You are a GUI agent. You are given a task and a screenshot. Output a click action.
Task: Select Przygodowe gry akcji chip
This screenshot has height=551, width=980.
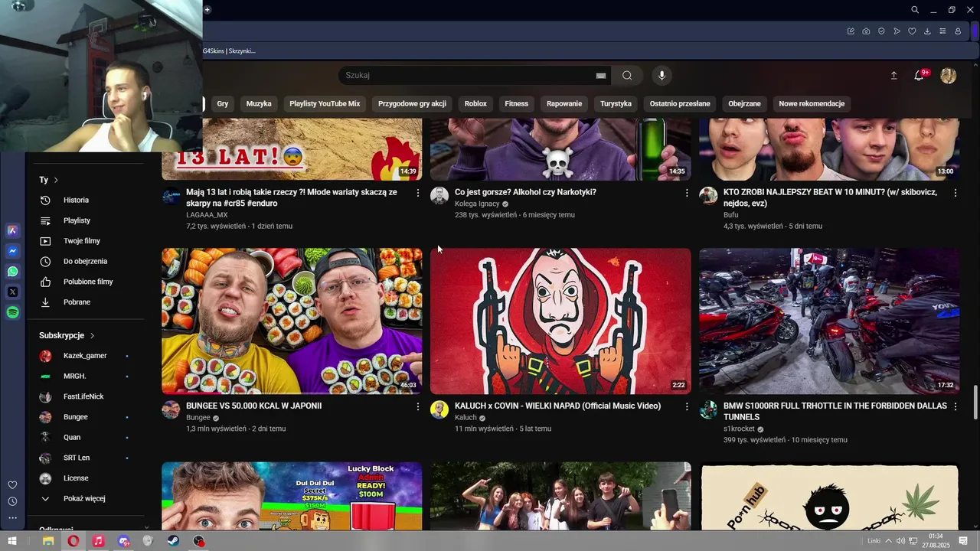[412, 103]
